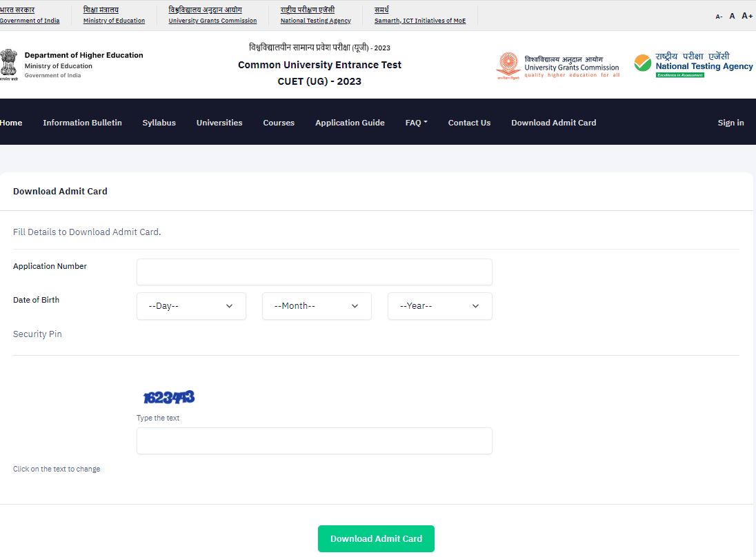Open the Universities page

[x=219, y=122]
